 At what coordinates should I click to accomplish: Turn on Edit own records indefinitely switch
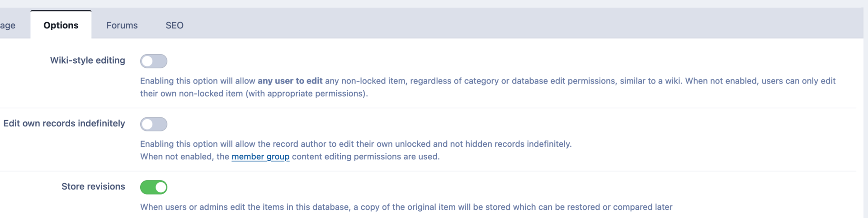(x=153, y=124)
